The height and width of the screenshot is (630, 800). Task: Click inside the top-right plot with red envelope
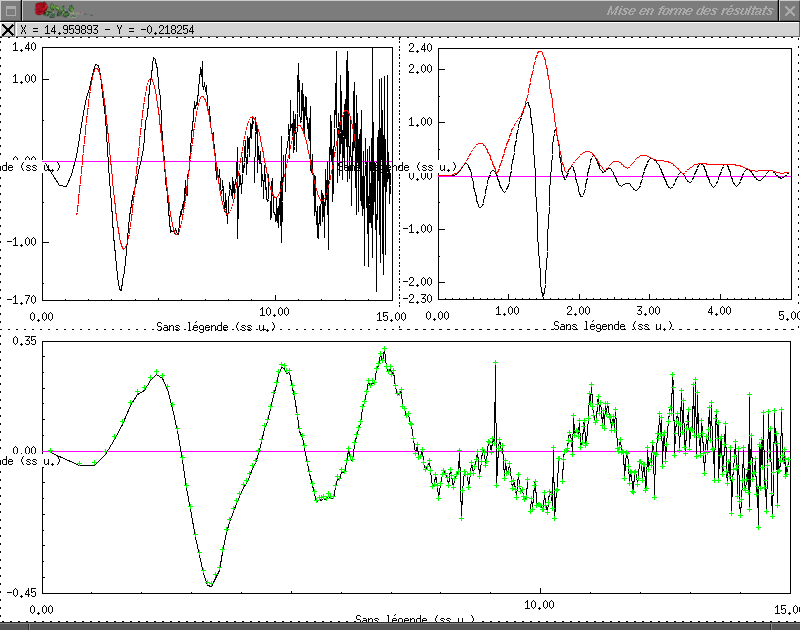[615, 173]
